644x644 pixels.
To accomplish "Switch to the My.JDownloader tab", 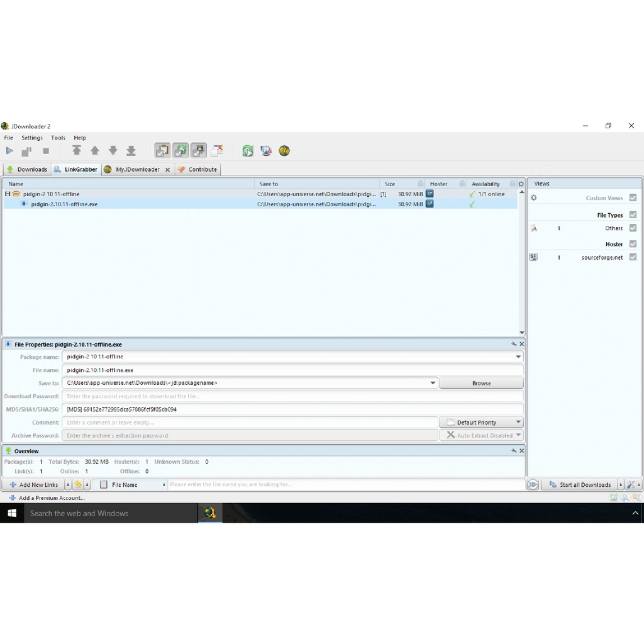I will (x=138, y=169).
